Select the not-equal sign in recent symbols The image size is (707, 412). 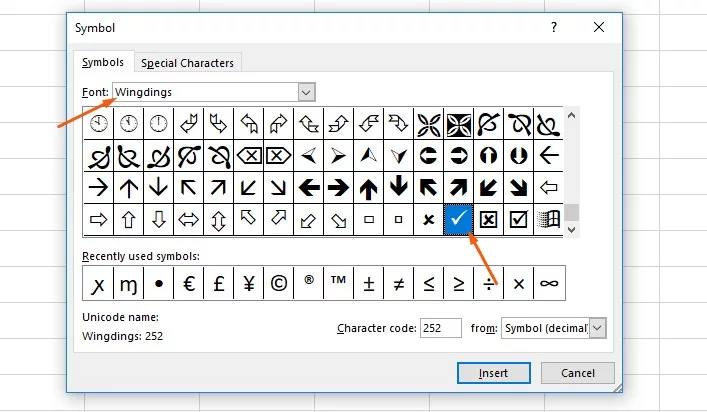click(x=399, y=283)
